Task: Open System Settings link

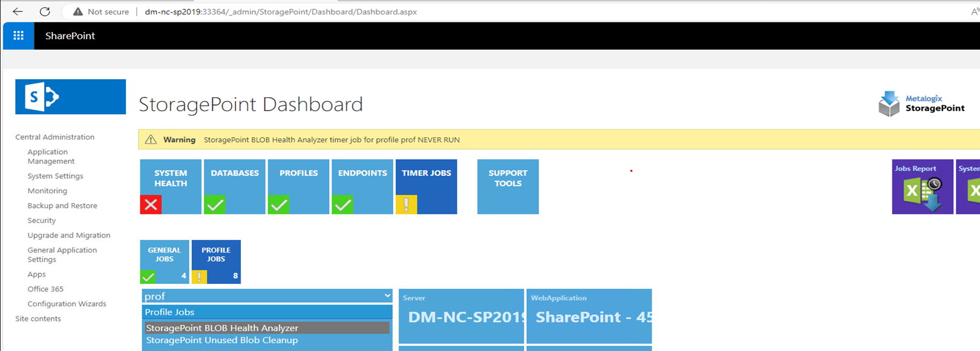Action: (55, 176)
